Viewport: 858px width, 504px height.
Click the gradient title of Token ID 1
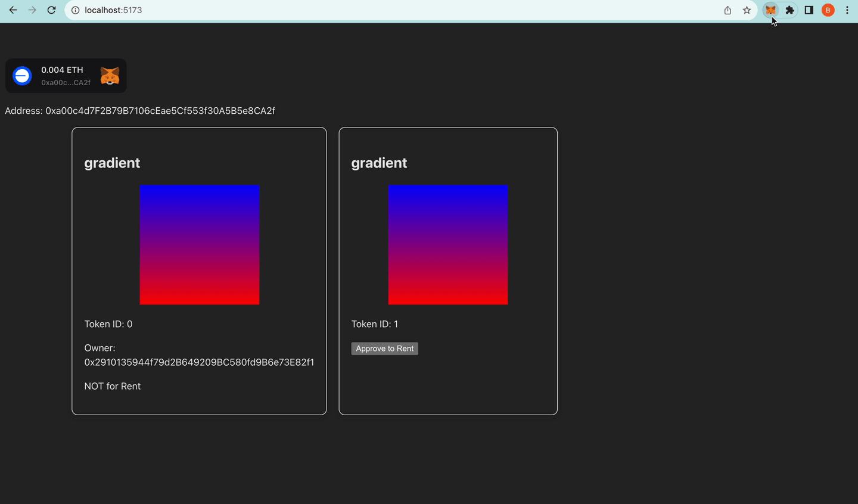tap(379, 163)
